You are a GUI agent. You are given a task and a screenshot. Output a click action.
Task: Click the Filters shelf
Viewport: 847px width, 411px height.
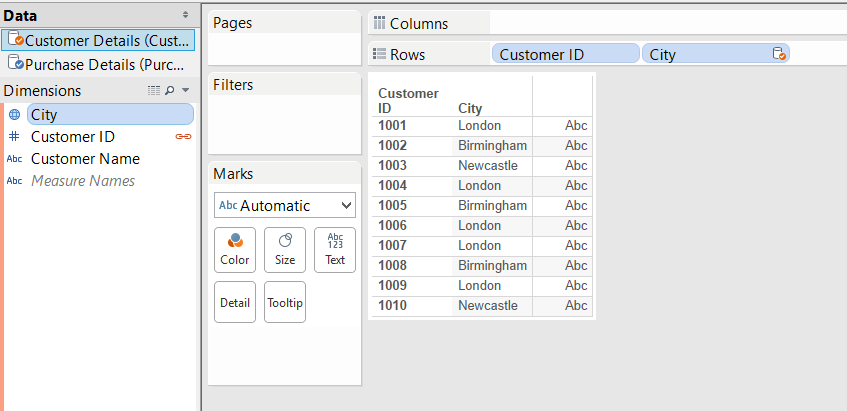[284, 114]
